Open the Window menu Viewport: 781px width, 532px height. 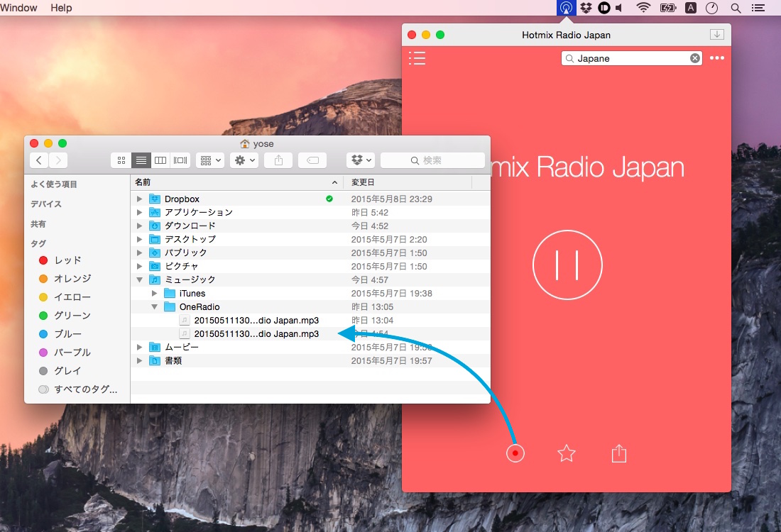pos(18,8)
